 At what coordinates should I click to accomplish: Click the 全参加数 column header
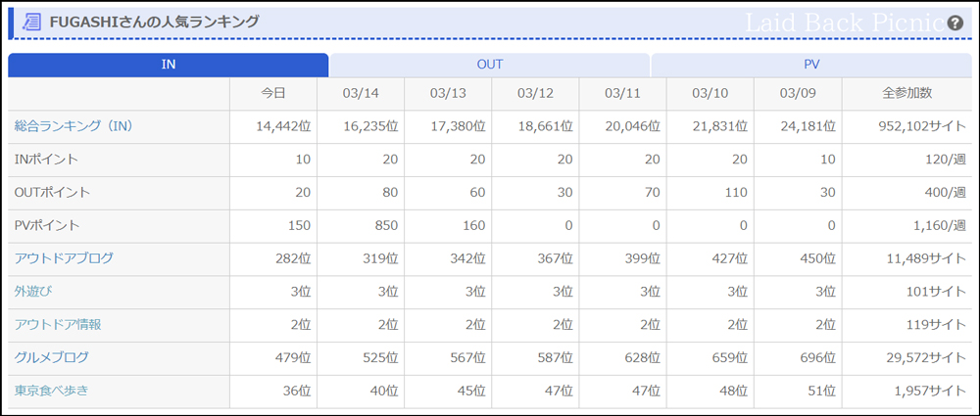tap(906, 94)
